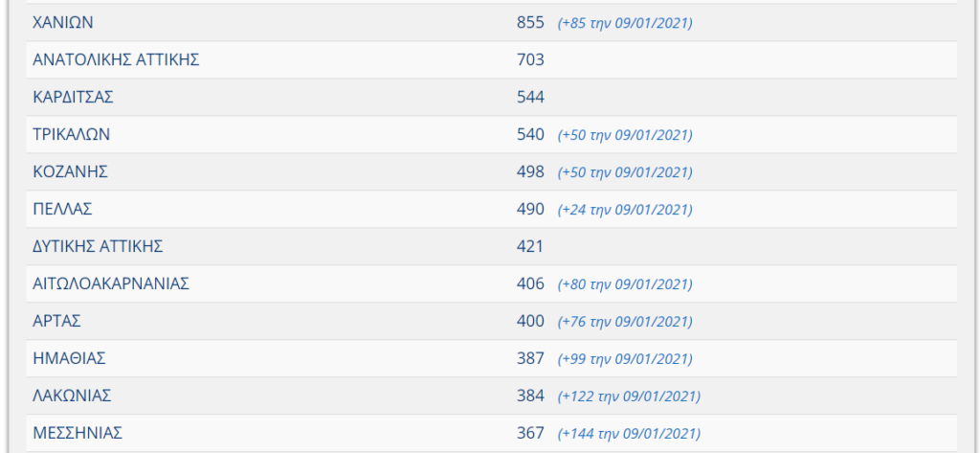This screenshot has height=453, width=980.
Task: Select the ΗΜΑΘΙΑΣ row label
Action: (69, 358)
